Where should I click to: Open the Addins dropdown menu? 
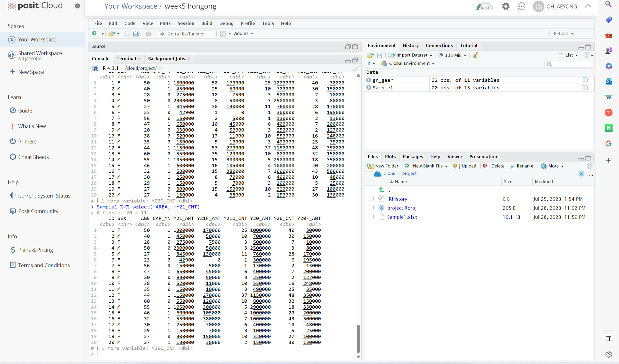click(x=243, y=34)
